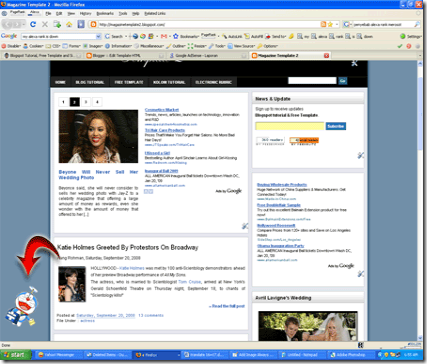Viewport: 427px width, 364px height.
Task: Click the Subscribe button
Action: [335, 126]
